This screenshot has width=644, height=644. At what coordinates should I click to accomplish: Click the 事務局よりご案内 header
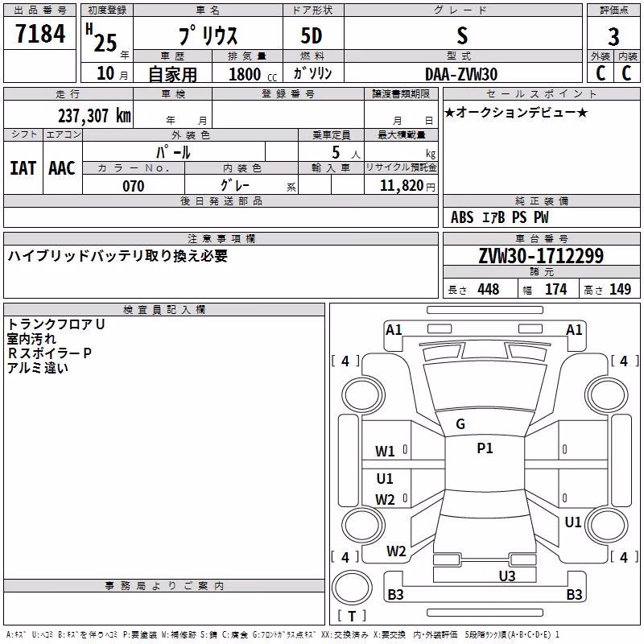[x=164, y=586]
